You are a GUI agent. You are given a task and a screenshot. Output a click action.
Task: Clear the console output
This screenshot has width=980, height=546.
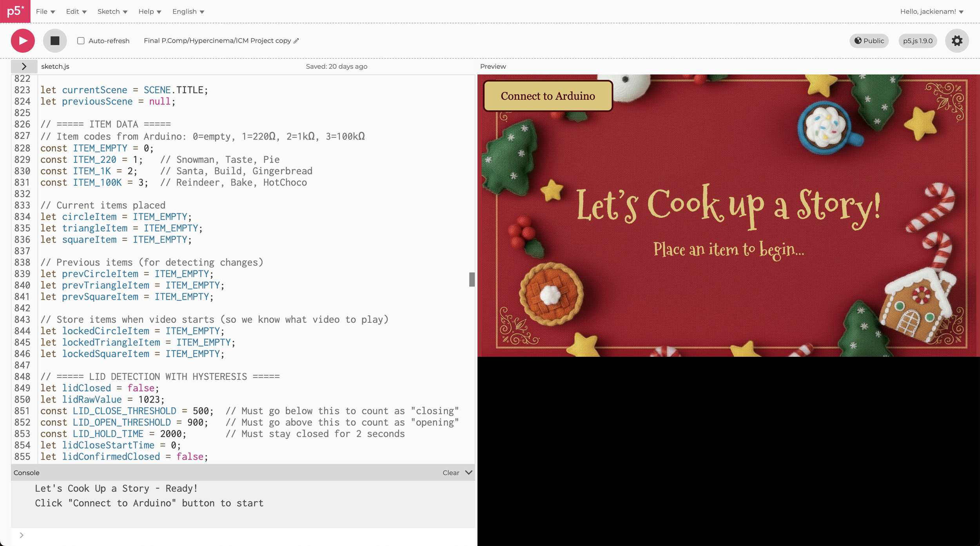(x=450, y=473)
